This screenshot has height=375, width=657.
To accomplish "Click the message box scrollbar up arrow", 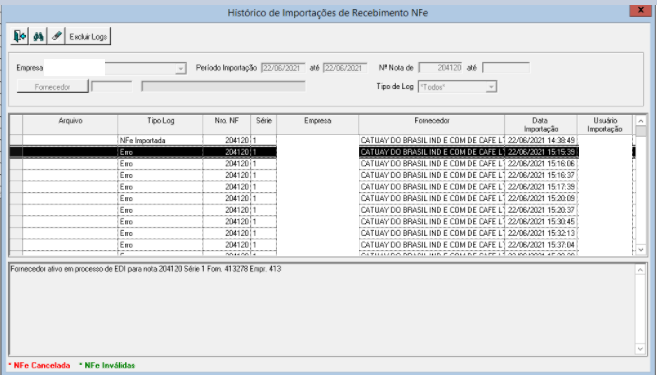I will [x=640, y=269].
